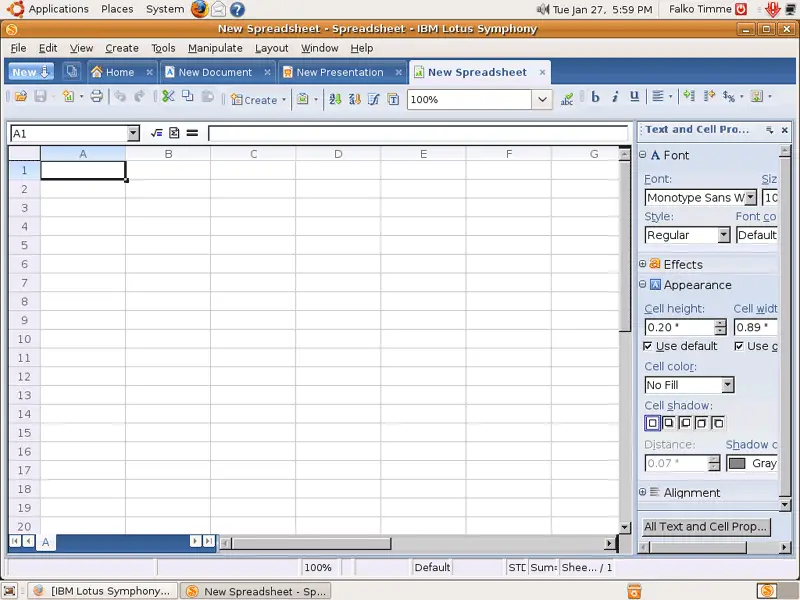Screen dimensions: 800x600
Task: Click the Open file folder icon
Action: pos(21,96)
